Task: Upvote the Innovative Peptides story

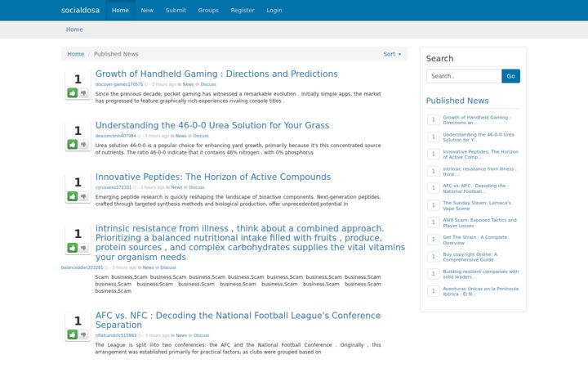Action: coord(73,196)
